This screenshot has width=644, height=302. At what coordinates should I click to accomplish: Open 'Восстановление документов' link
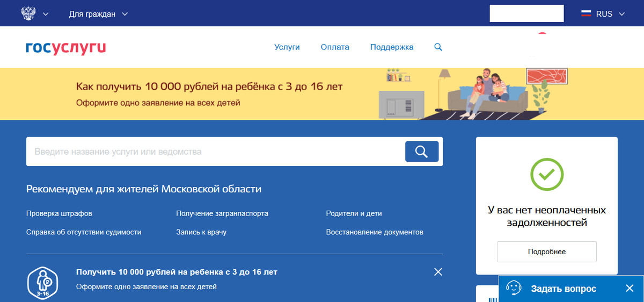point(375,232)
